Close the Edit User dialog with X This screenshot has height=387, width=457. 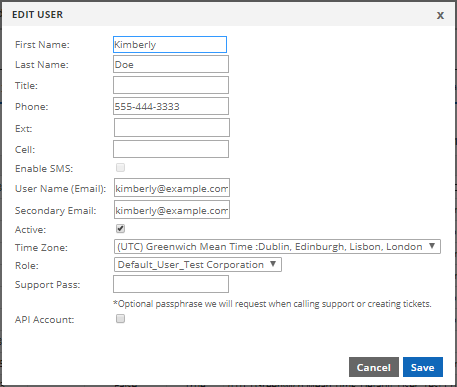point(440,15)
